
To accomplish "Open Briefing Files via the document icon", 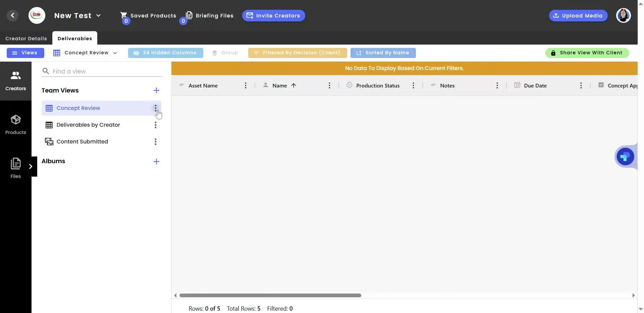I will 190,15.
